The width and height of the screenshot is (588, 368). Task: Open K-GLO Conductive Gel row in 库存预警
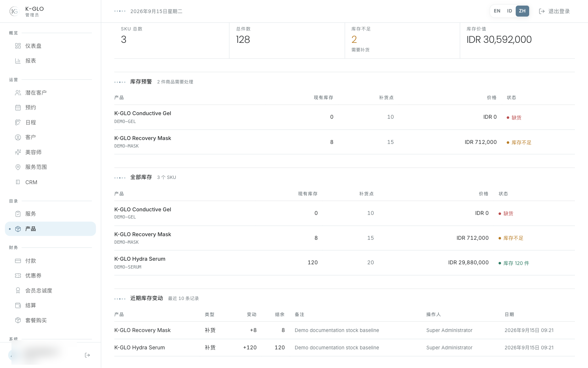[x=344, y=117]
